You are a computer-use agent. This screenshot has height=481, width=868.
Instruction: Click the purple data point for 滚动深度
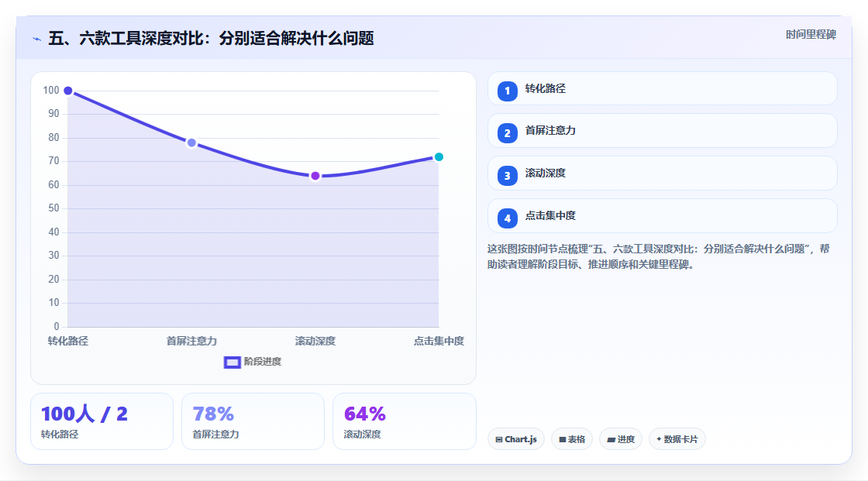[315, 176]
